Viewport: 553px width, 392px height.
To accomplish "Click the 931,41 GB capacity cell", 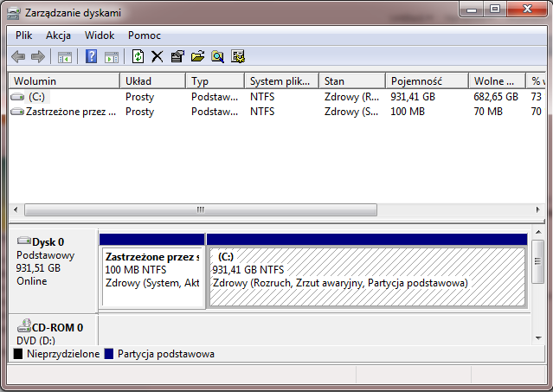I will point(413,97).
